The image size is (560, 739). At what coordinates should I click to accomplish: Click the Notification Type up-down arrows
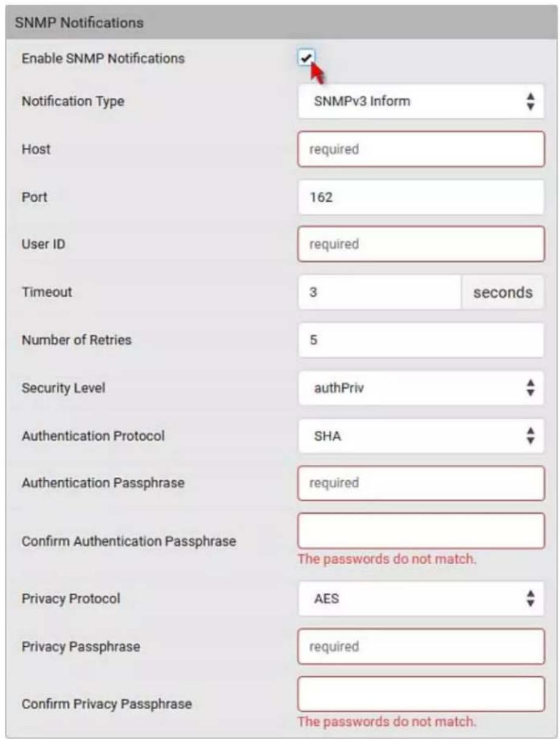pos(531,101)
